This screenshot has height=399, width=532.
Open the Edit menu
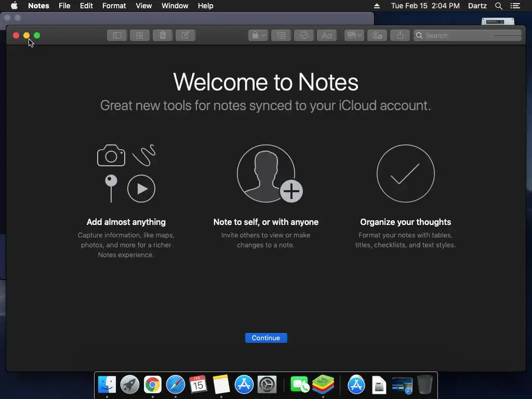point(86,6)
